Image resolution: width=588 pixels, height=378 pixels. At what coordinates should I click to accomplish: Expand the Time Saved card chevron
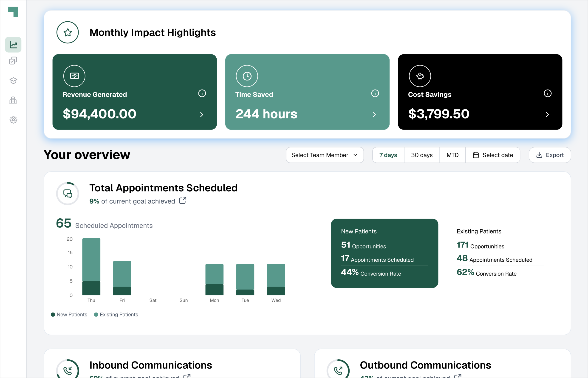[x=374, y=115]
